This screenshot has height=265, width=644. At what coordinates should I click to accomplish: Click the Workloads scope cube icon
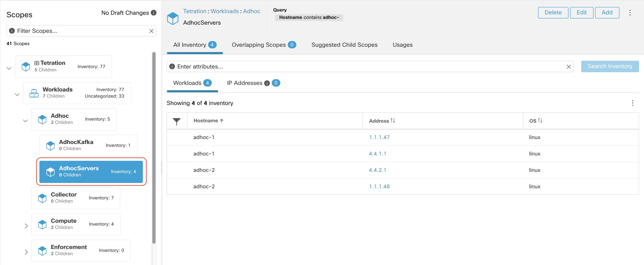point(34,92)
